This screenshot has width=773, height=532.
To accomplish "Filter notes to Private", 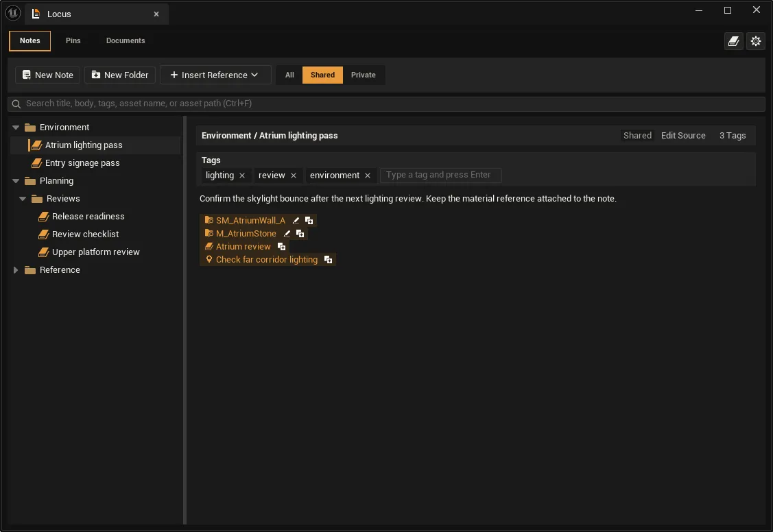I will [x=364, y=75].
